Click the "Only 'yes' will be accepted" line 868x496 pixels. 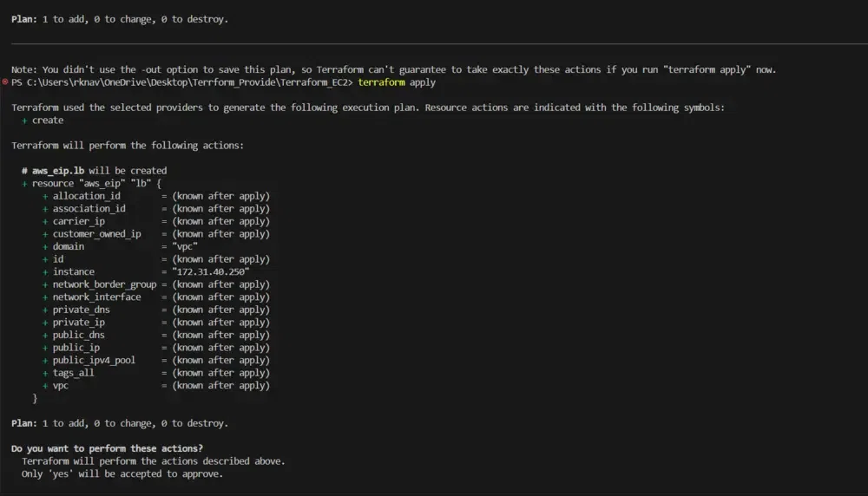point(122,474)
